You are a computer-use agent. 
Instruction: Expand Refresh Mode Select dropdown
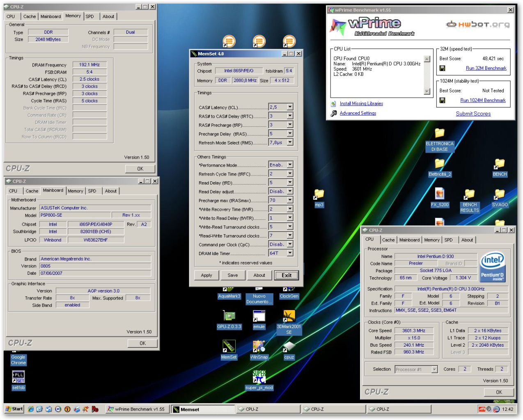click(290, 142)
